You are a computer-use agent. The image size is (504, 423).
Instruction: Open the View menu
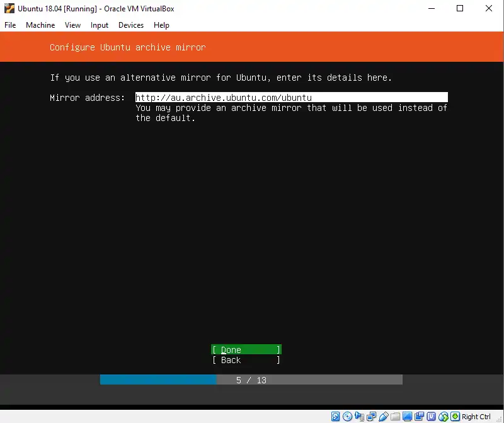point(72,25)
